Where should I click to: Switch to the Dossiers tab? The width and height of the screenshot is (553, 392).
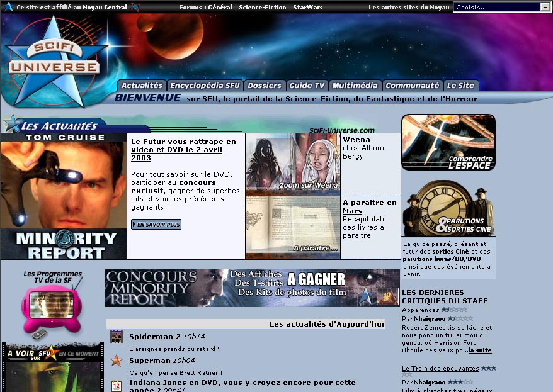(x=265, y=86)
